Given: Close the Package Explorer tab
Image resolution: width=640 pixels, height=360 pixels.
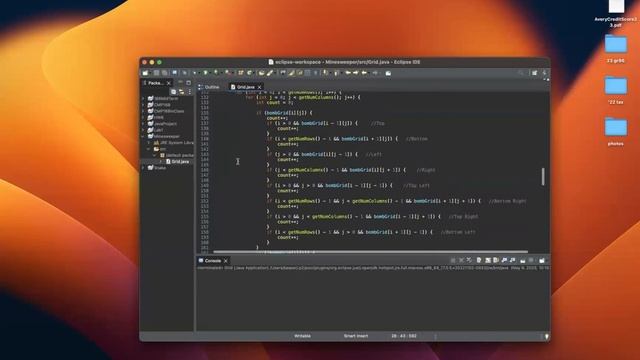Looking at the screenshot, I should click(x=169, y=83).
